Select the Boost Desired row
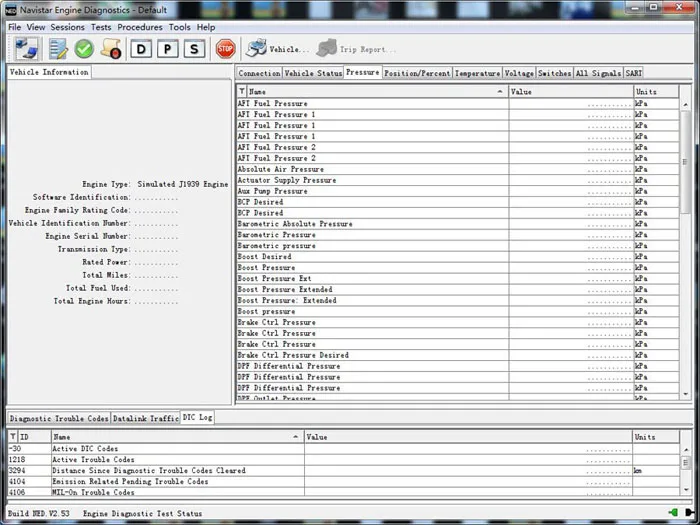The height and width of the screenshot is (525, 700). coord(458,257)
